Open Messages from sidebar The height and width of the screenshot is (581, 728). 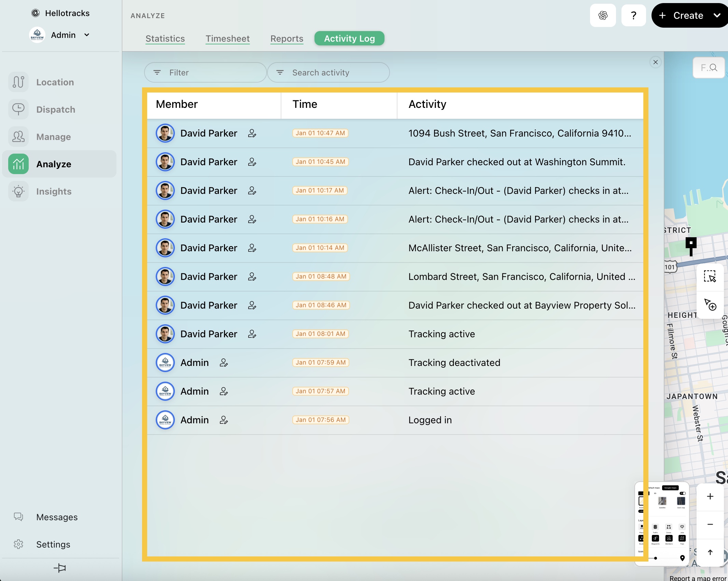pos(57,517)
